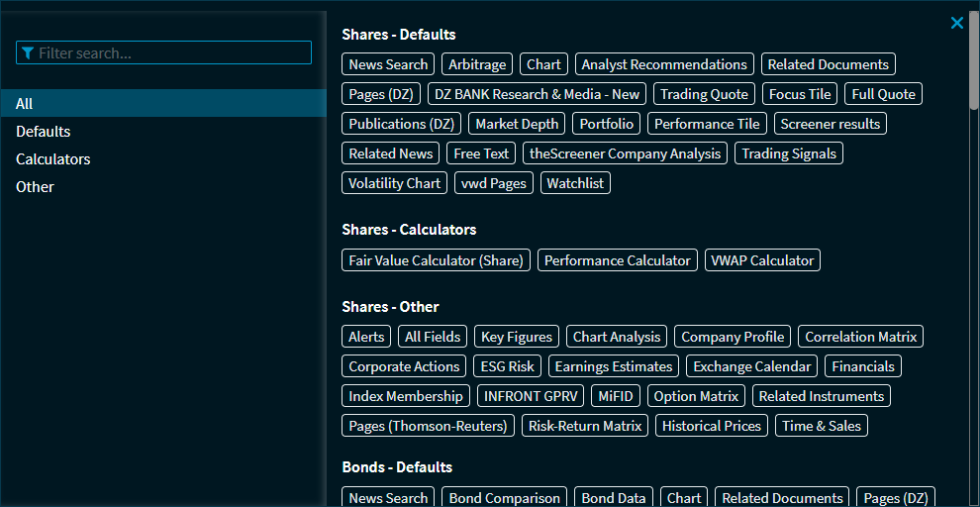
Task: Open the Other category in sidebar
Action: 35,187
